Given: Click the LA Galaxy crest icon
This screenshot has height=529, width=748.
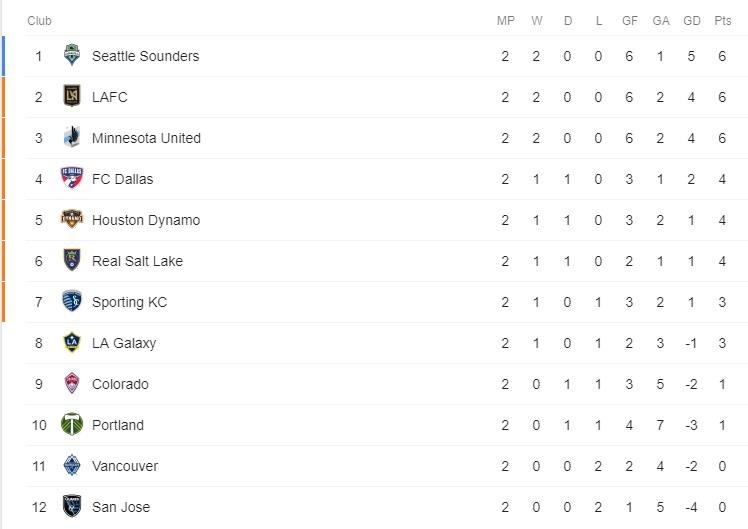Looking at the screenshot, I should coord(72,343).
